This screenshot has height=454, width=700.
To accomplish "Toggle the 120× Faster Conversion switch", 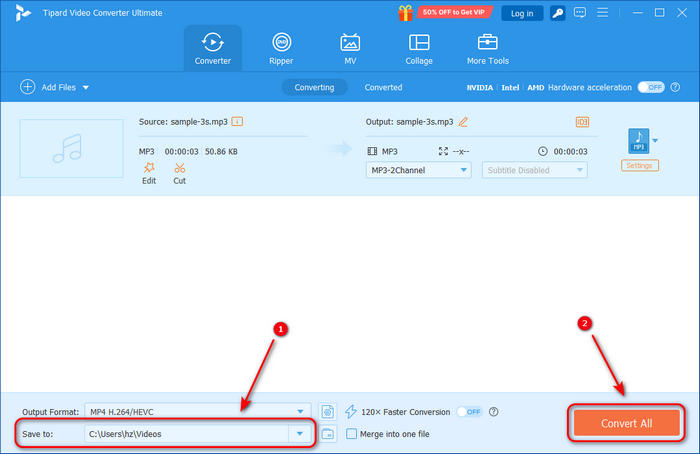I will (470, 412).
